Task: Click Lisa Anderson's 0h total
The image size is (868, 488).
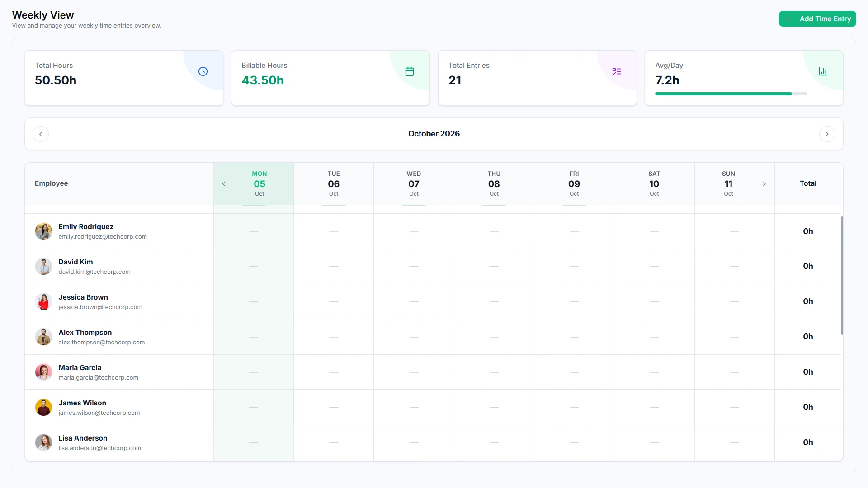Action: tap(808, 443)
